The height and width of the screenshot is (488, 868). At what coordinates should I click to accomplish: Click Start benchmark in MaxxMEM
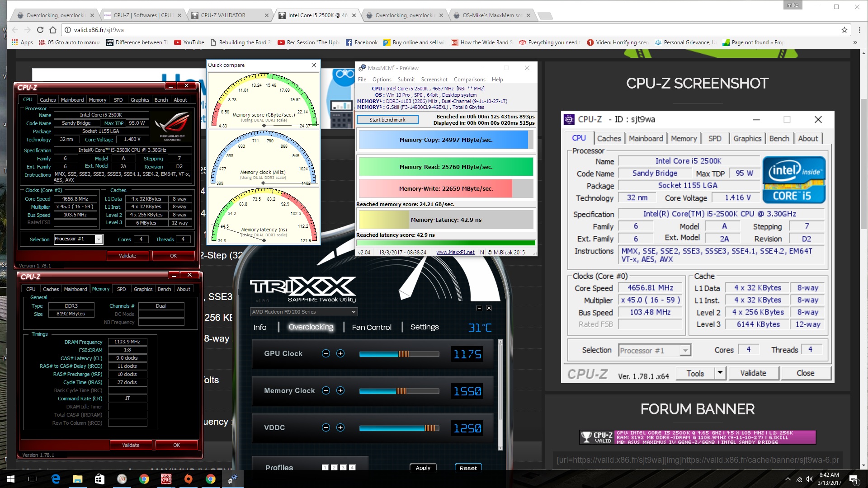coord(387,120)
